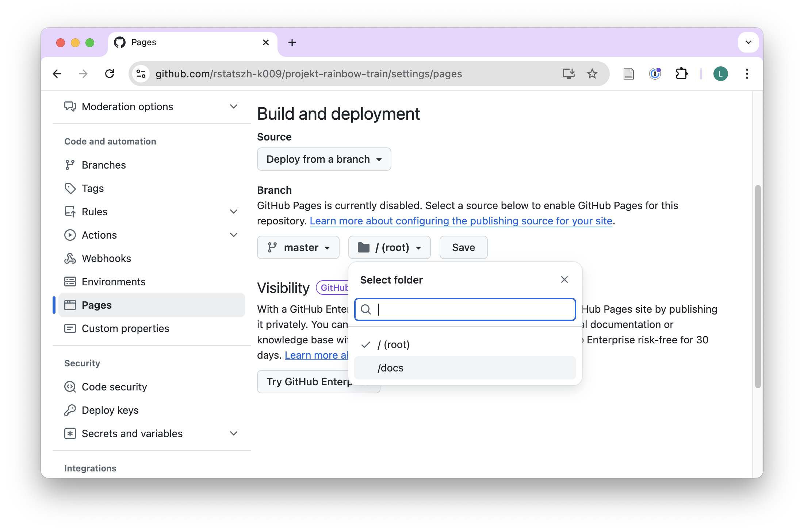Screen dimensions: 804x532
Task: Open the / (root) folder dropdown button
Action: [x=390, y=247]
